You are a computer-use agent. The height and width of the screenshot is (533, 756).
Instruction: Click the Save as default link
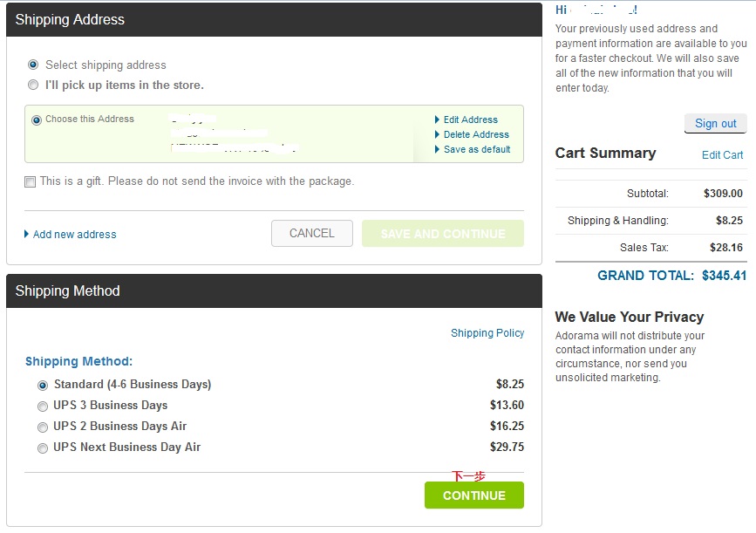(x=477, y=150)
